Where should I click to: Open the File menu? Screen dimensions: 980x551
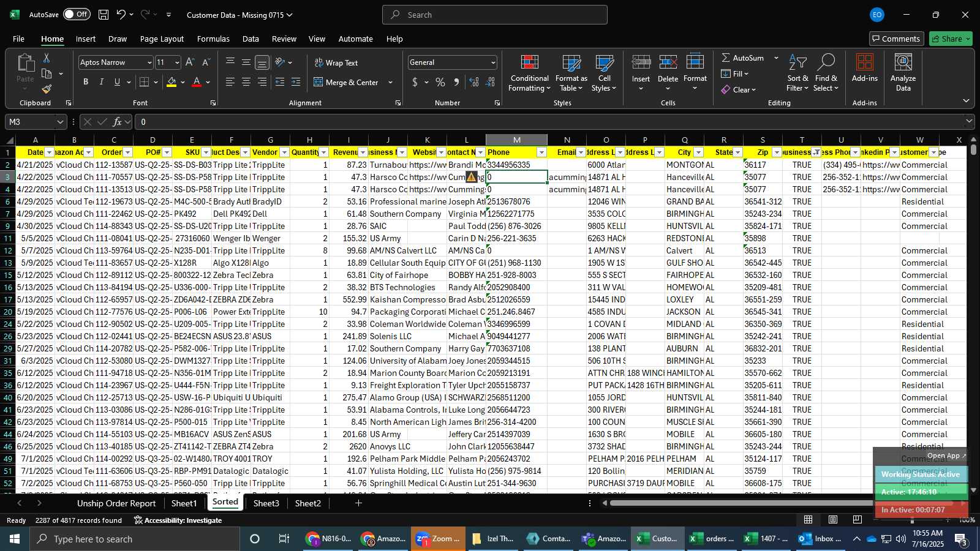coord(19,39)
